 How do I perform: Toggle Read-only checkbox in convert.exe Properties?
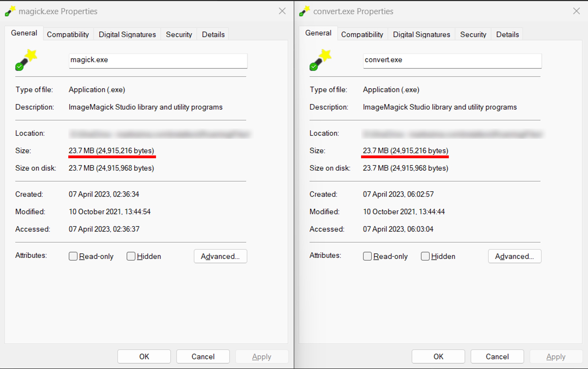pos(367,256)
